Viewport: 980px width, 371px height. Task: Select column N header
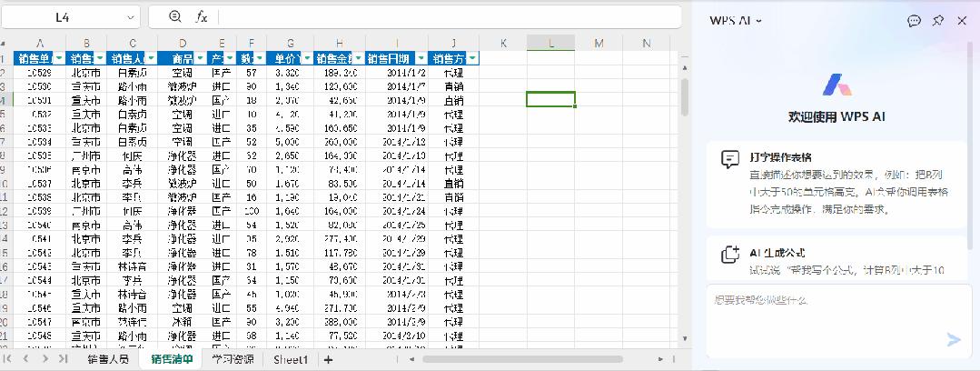pos(647,43)
